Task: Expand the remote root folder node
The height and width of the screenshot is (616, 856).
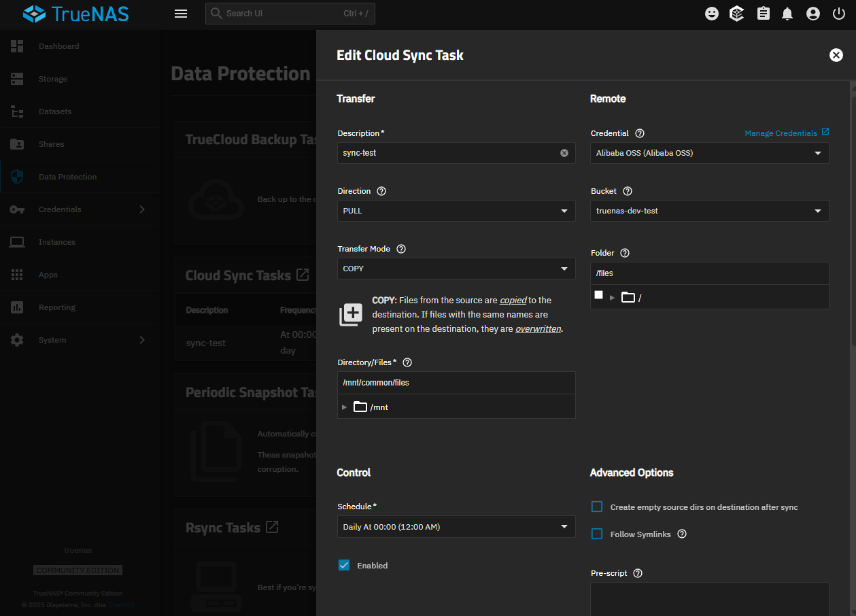Action: pos(612,297)
